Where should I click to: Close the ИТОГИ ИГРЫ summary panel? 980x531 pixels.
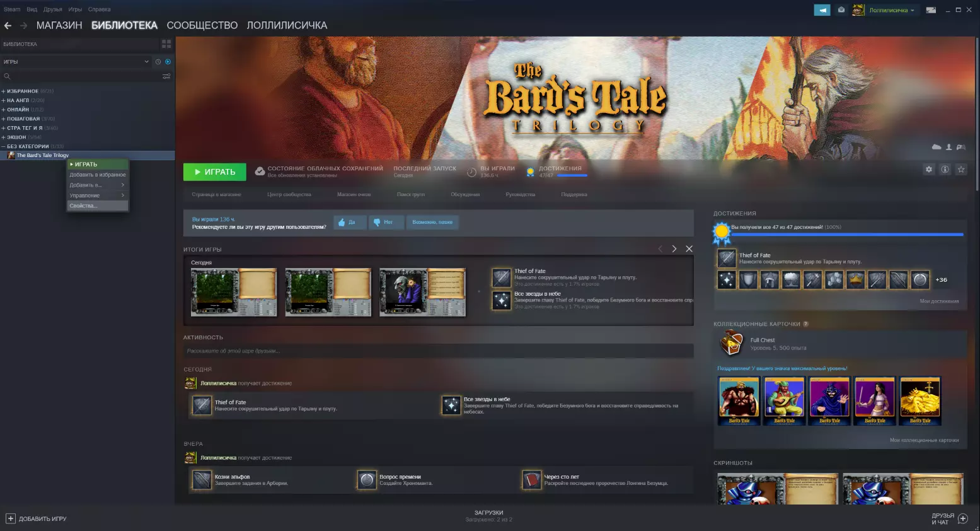689,249
